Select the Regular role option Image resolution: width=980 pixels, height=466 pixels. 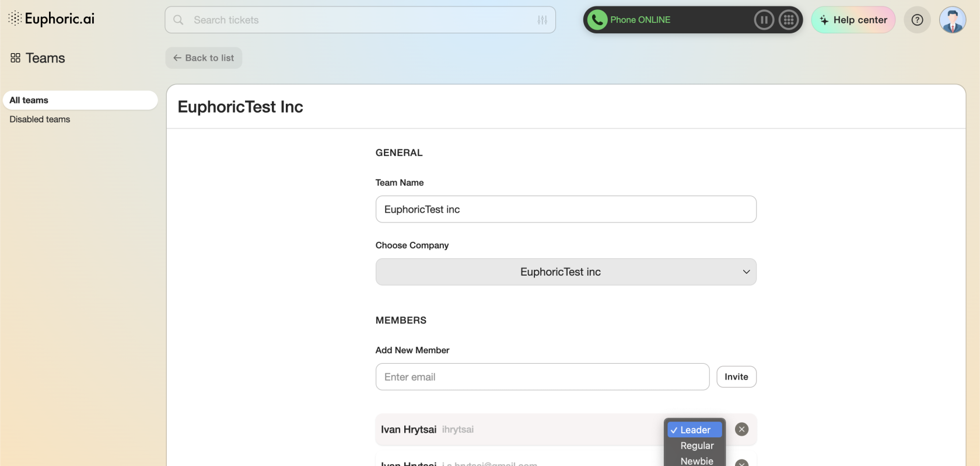coord(696,446)
